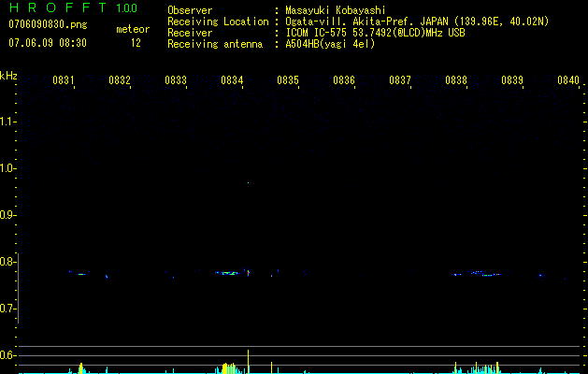Click the 0834 time marker
This screenshot has width=588, height=374.
pos(232,80)
